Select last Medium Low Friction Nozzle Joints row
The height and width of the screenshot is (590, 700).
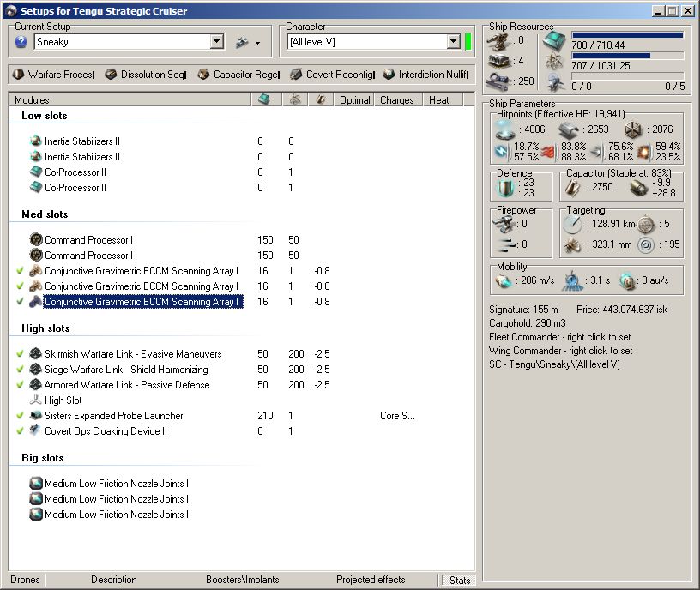coord(109,515)
